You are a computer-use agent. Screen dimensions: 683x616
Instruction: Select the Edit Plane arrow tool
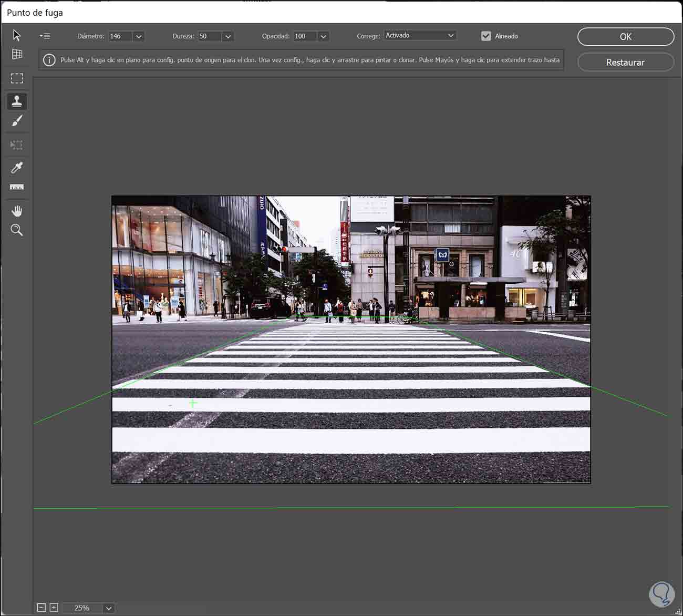point(17,35)
